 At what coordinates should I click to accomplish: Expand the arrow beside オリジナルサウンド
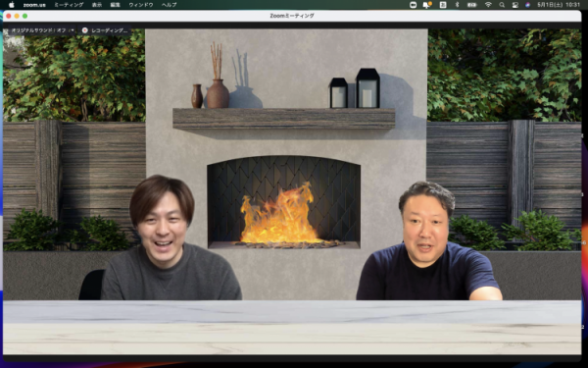point(73,30)
